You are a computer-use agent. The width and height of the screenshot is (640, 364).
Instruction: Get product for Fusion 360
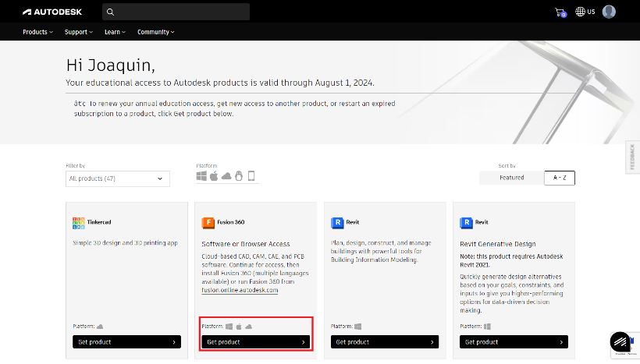pyautogui.click(x=255, y=342)
